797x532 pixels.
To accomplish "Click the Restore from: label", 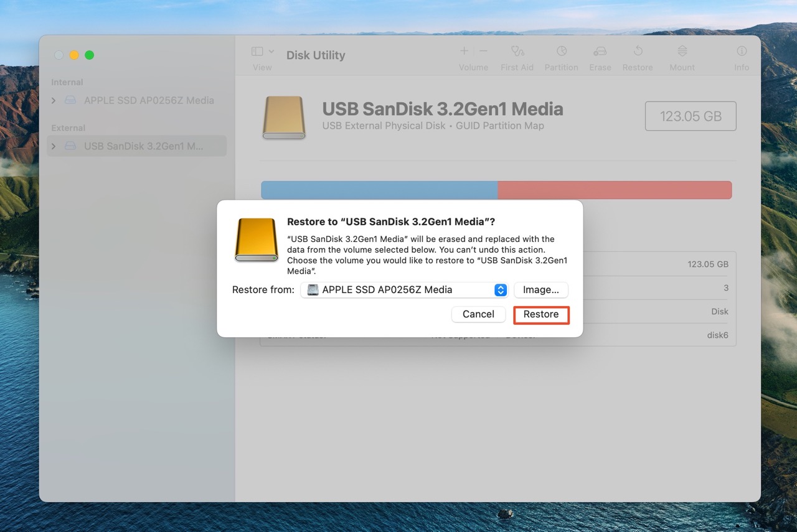I will pos(263,290).
